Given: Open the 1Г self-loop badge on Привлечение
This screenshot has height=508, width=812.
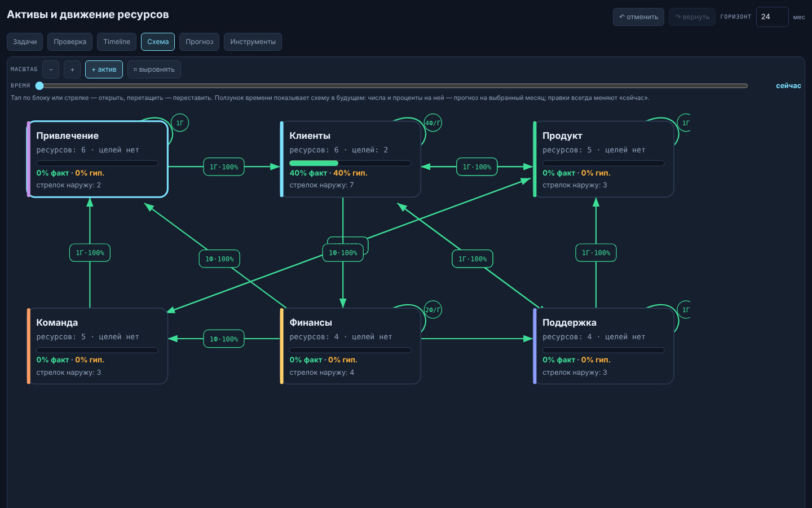Looking at the screenshot, I should click(180, 122).
